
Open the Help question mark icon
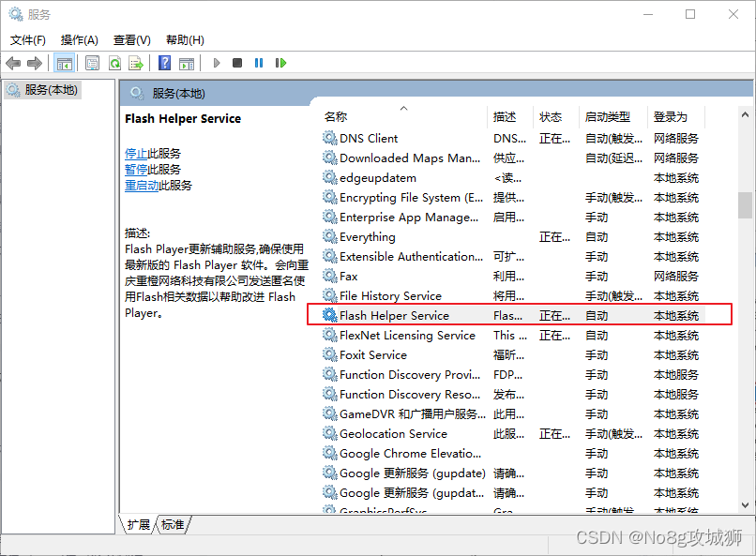[164, 63]
